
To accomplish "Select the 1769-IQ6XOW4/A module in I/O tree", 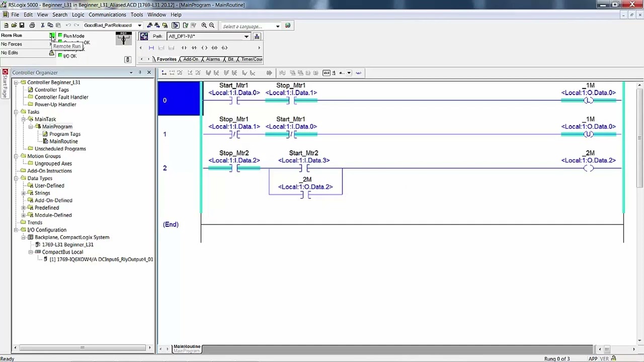I will [x=101, y=259].
